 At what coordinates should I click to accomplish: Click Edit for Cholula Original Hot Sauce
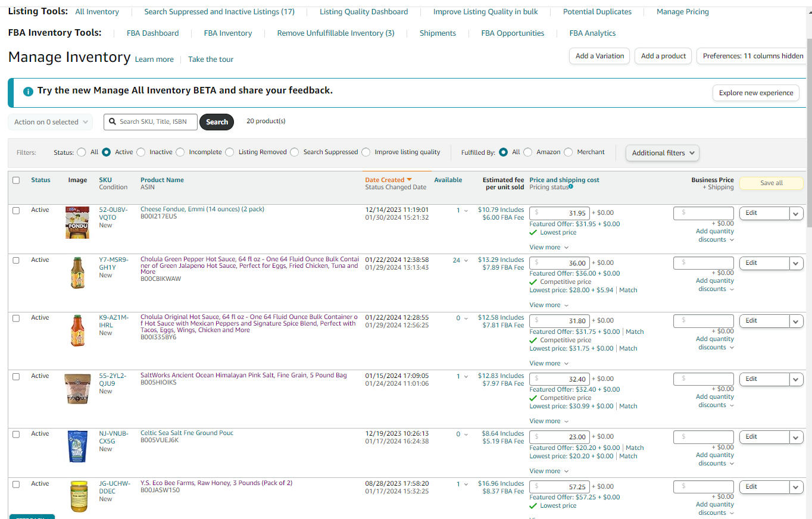coord(764,321)
